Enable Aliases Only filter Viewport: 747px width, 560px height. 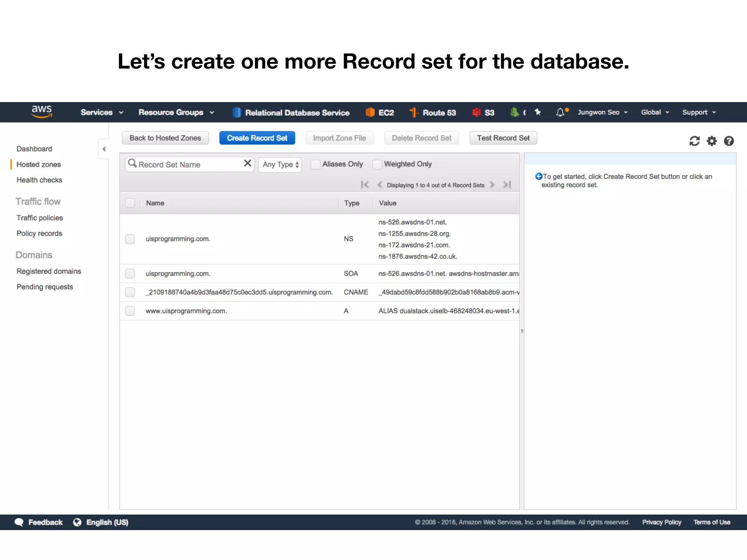(x=316, y=164)
